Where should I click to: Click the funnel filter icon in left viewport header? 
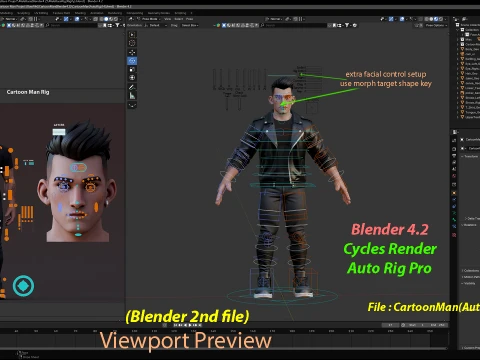pos(117,25)
